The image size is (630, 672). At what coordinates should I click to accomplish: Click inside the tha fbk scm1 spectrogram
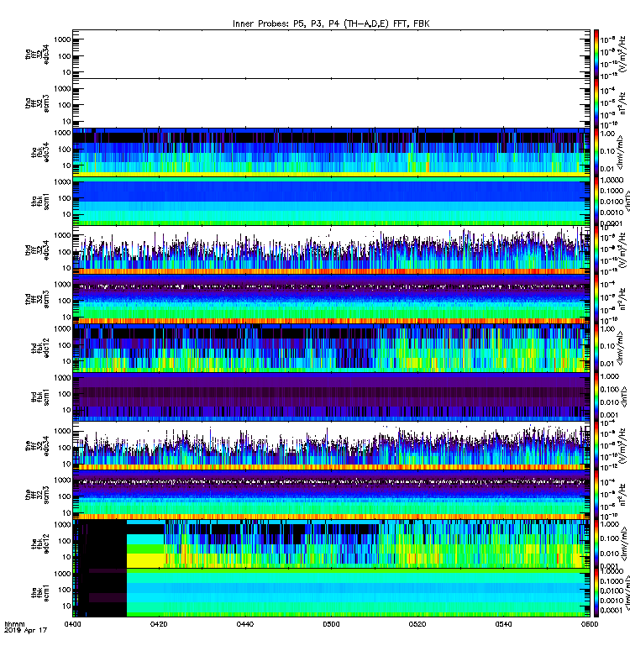[x=331, y=201]
